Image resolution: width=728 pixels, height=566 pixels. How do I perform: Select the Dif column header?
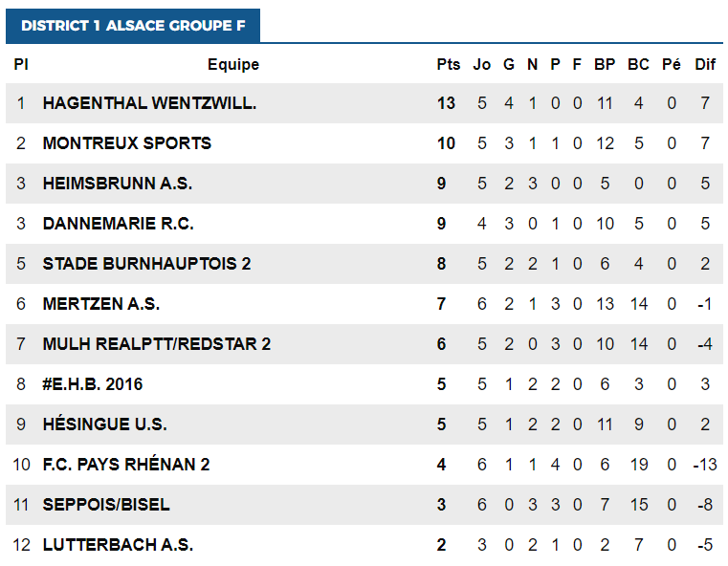click(x=705, y=65)
